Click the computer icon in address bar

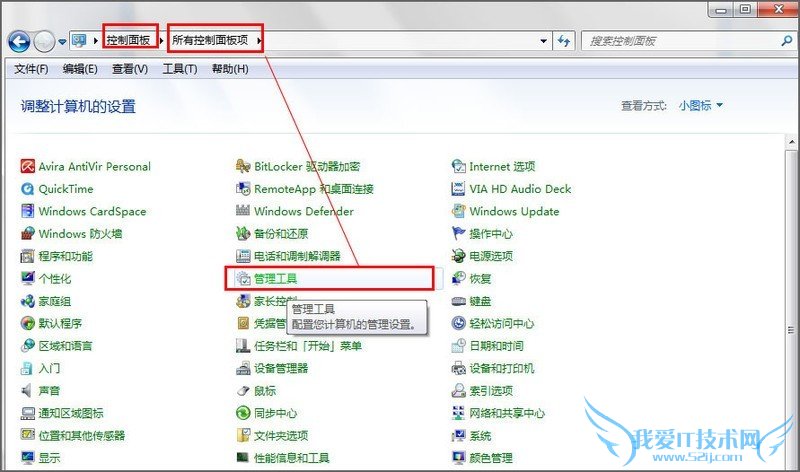79,41
